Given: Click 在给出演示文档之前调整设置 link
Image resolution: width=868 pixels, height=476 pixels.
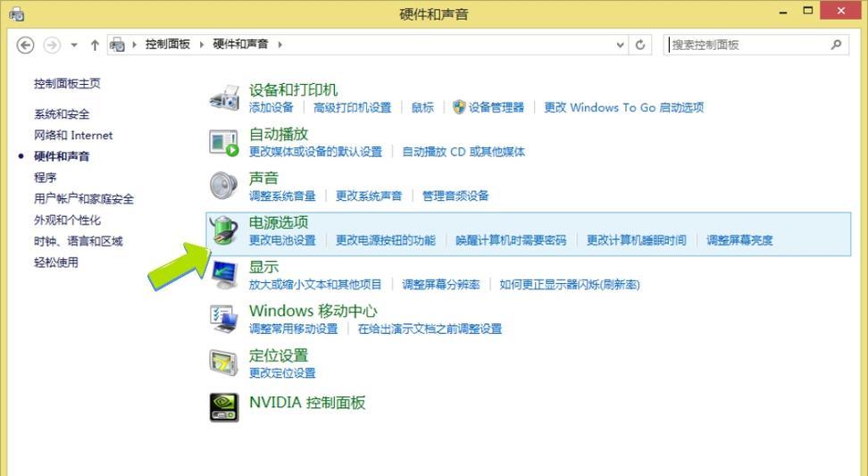Looking at the screenshot, I should (430, 329).
